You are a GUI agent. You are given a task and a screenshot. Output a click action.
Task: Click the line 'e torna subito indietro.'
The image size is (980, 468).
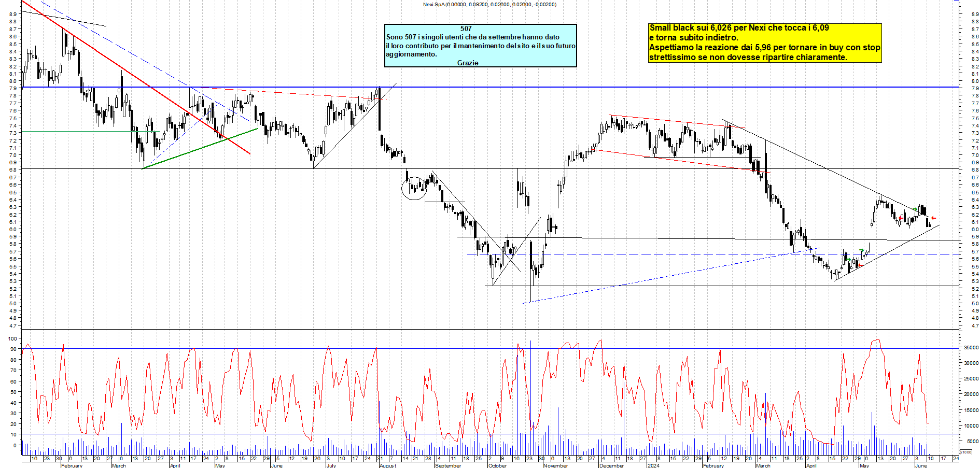tap(694, 38)
